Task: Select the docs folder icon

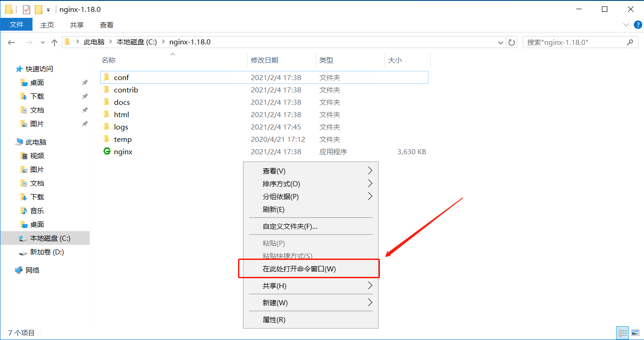Action: click(x=106, y=102)
